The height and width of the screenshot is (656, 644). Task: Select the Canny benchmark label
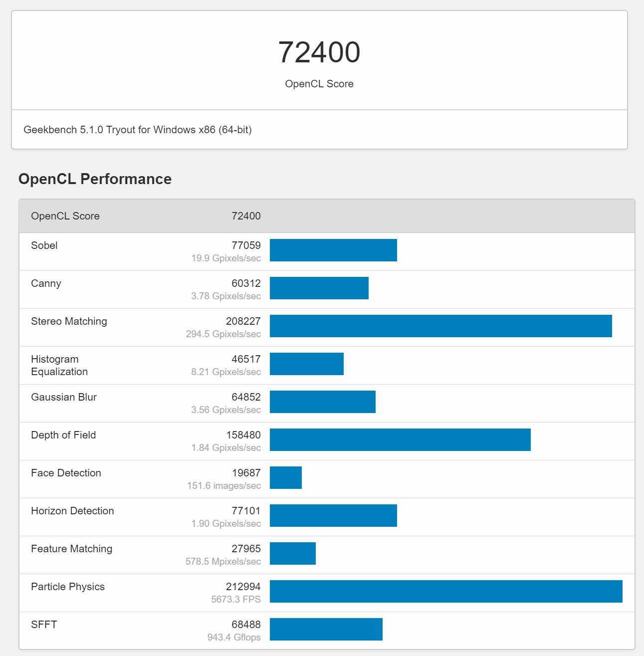pyautogui.click(x=46, y=283)
